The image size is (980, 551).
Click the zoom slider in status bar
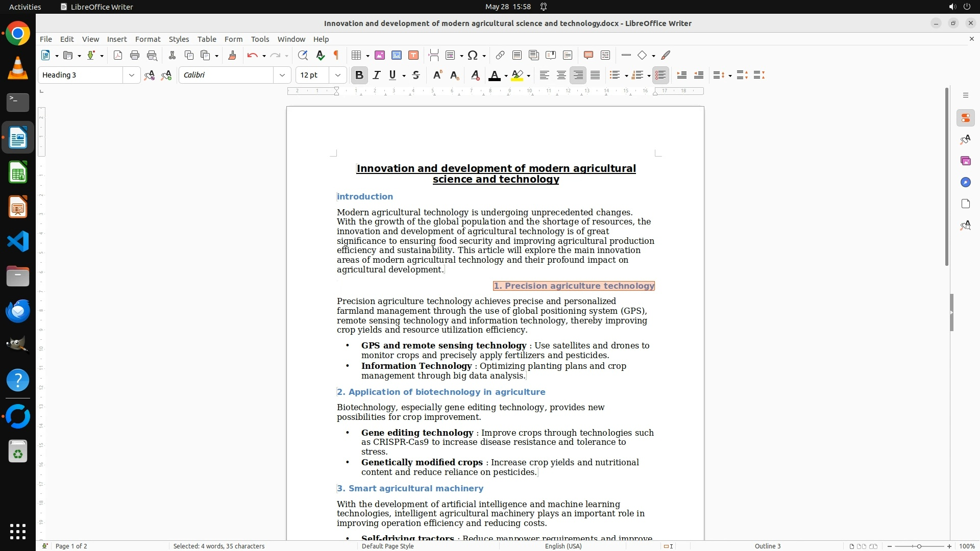pos(919,546)
